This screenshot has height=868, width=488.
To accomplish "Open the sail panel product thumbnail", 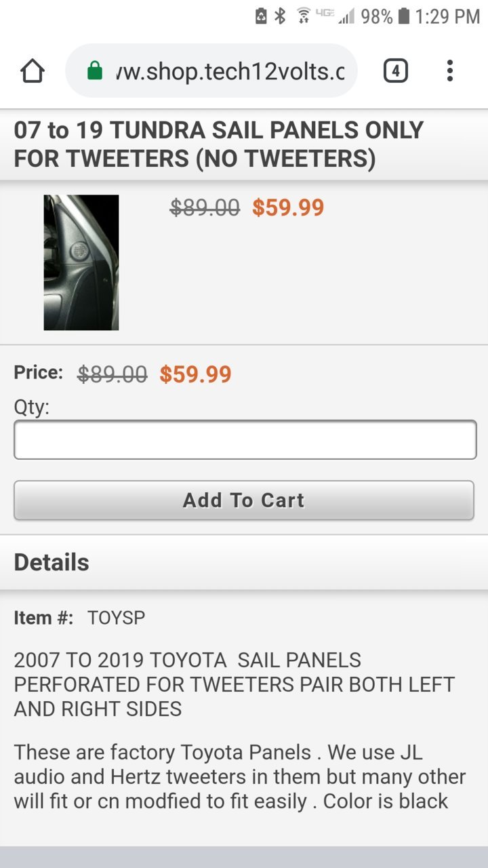I will click(x=81, y=262).
